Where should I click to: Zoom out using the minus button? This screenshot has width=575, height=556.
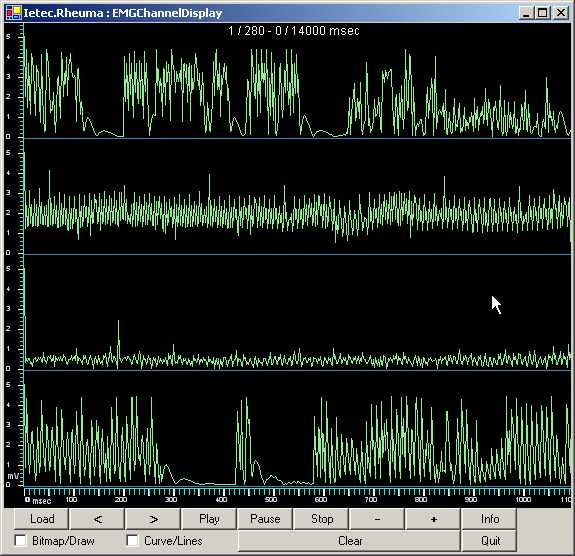(377, 519)
